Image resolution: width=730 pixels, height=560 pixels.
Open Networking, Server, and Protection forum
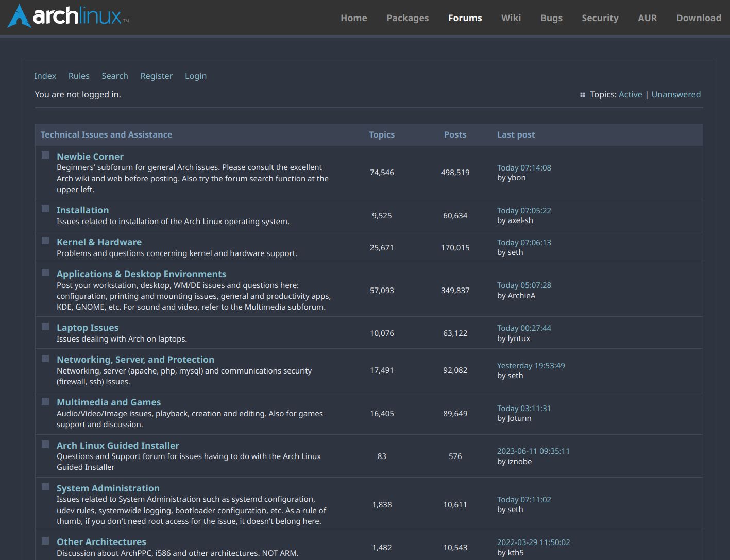135,360
